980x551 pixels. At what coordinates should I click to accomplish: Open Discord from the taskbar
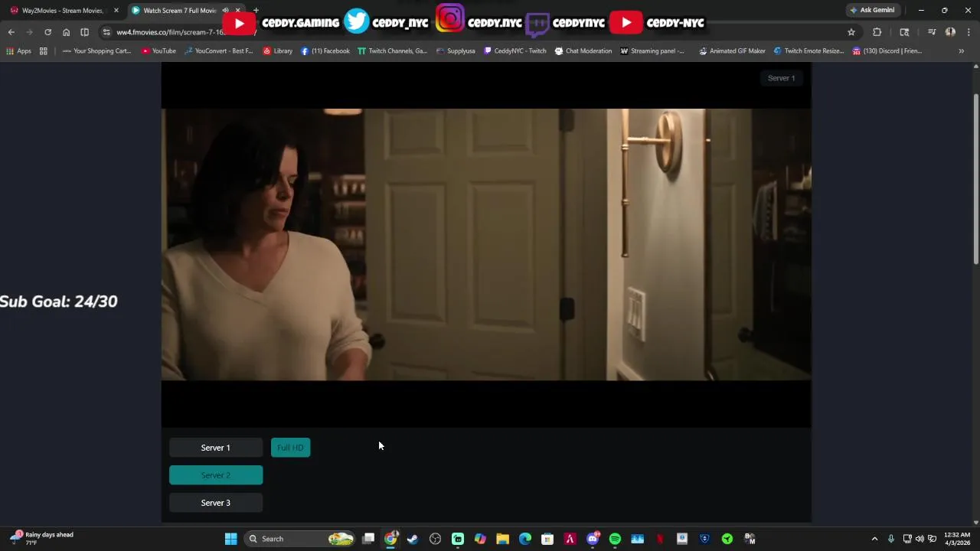click(593, 539)
